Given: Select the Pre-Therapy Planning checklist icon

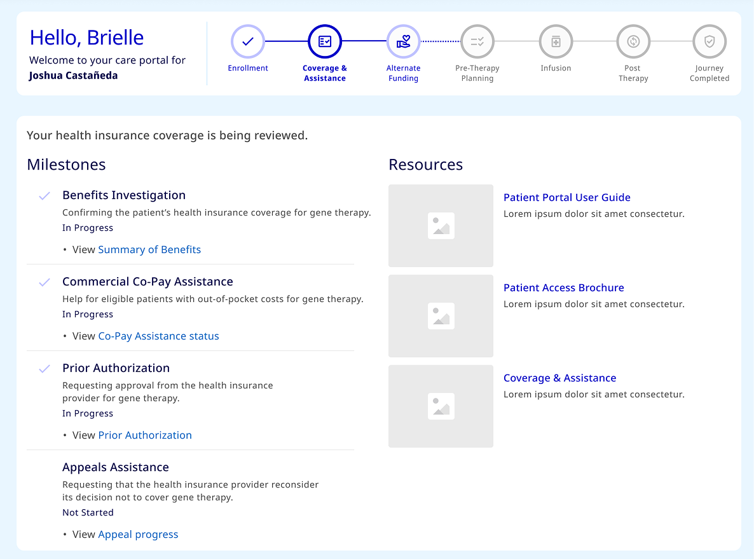Looking at the screenshot, I should click(477, 41).
